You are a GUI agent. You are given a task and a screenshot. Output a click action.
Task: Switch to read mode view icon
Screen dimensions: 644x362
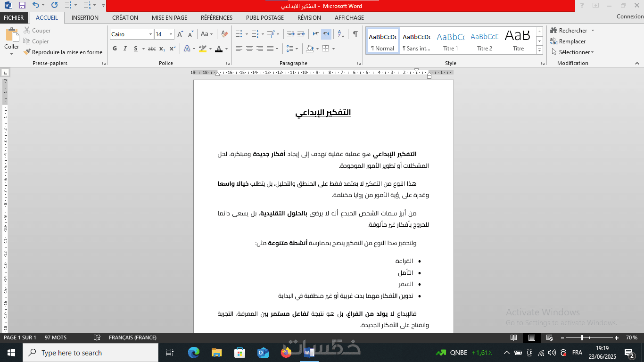point(514,337)
